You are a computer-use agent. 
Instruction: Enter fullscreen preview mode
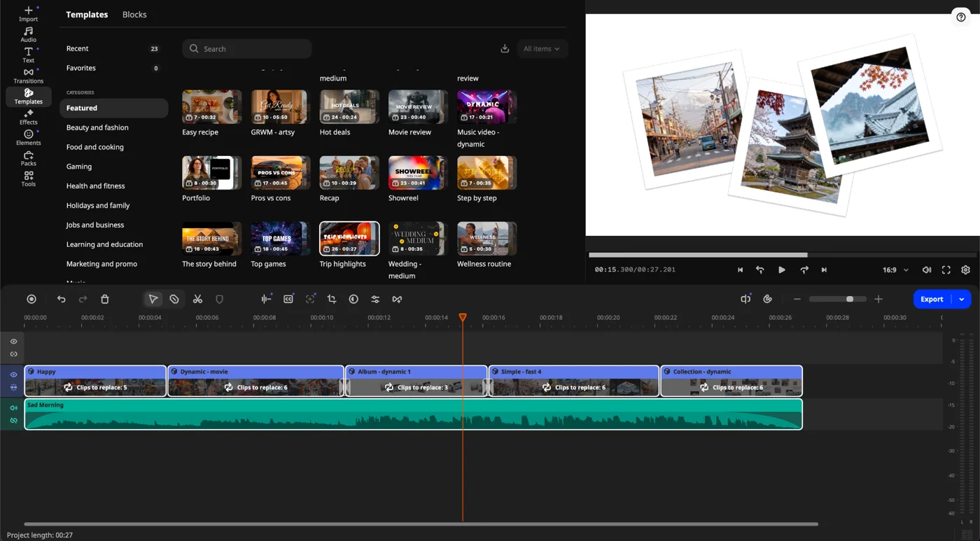click(x=946, y=270)
